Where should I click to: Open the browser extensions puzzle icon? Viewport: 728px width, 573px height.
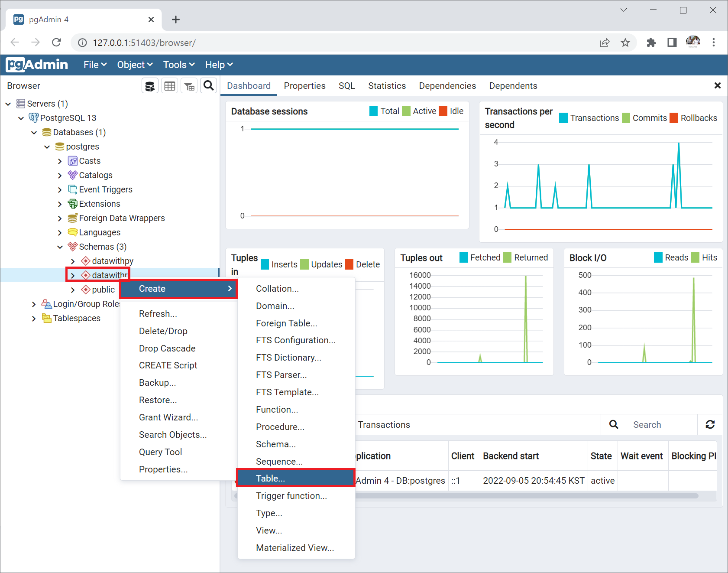[x=651, y=42]
